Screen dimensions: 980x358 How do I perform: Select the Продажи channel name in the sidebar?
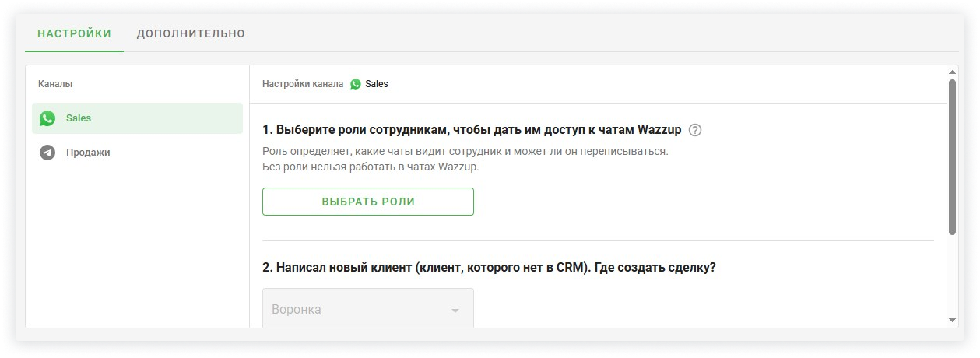[x=88, y=153]
